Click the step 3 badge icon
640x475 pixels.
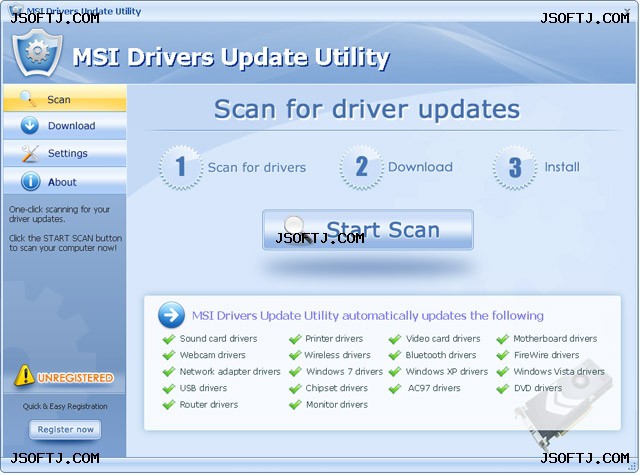(x=515, y=167)
